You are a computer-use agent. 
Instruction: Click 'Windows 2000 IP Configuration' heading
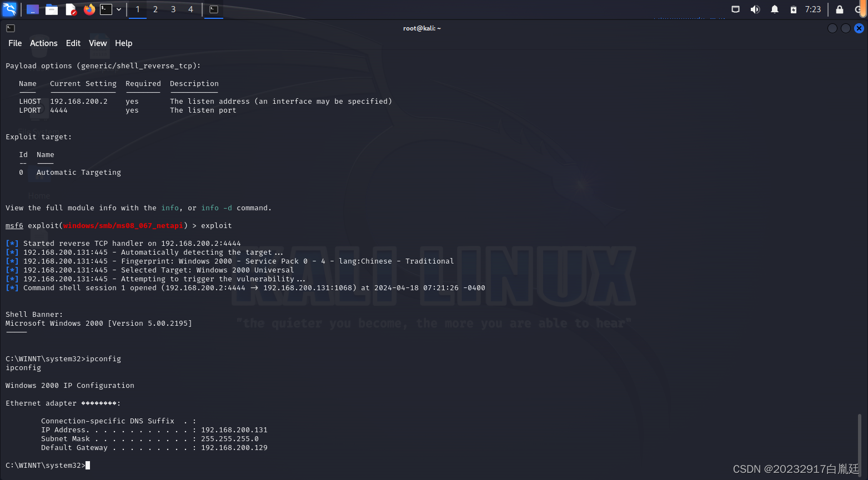coord(70,386)
